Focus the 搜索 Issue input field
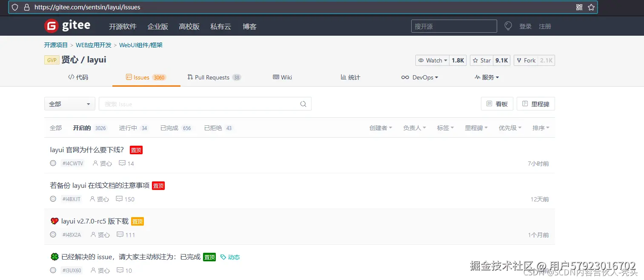Viewport: 644px width, 280px height. tap(205, 104)
